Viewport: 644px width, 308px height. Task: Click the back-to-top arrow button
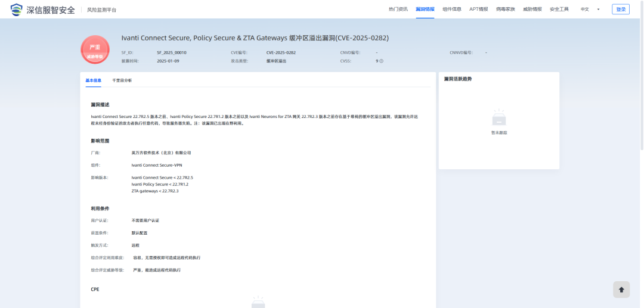tap(621, 290)
